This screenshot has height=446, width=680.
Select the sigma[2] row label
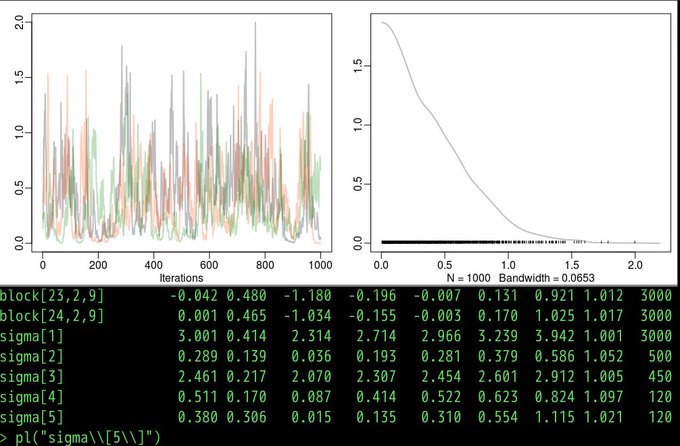pos(32,357)
